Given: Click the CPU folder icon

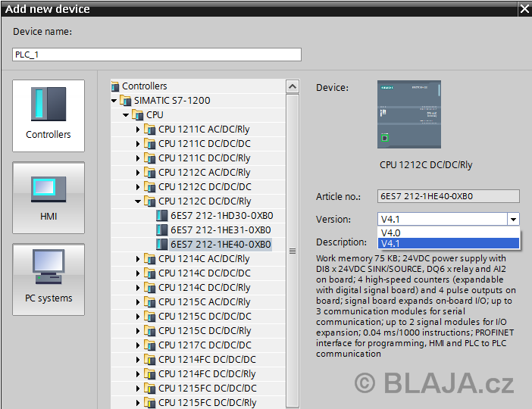Looking at the screenshot, I should [x=137, y=115].
